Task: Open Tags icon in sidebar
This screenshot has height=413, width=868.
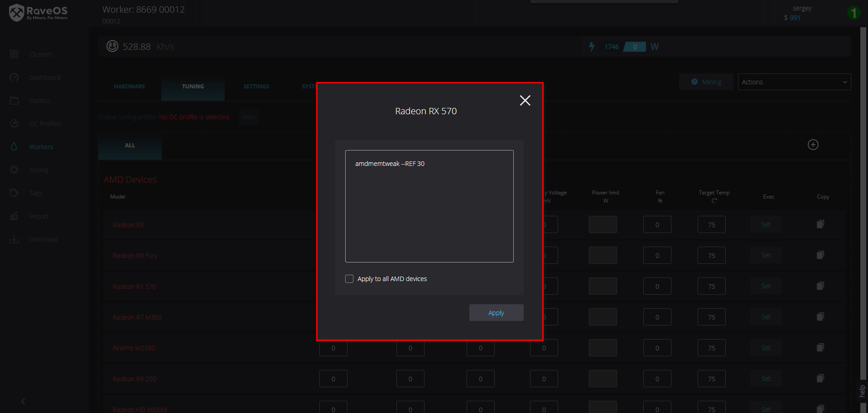Action: click(14, 193)
